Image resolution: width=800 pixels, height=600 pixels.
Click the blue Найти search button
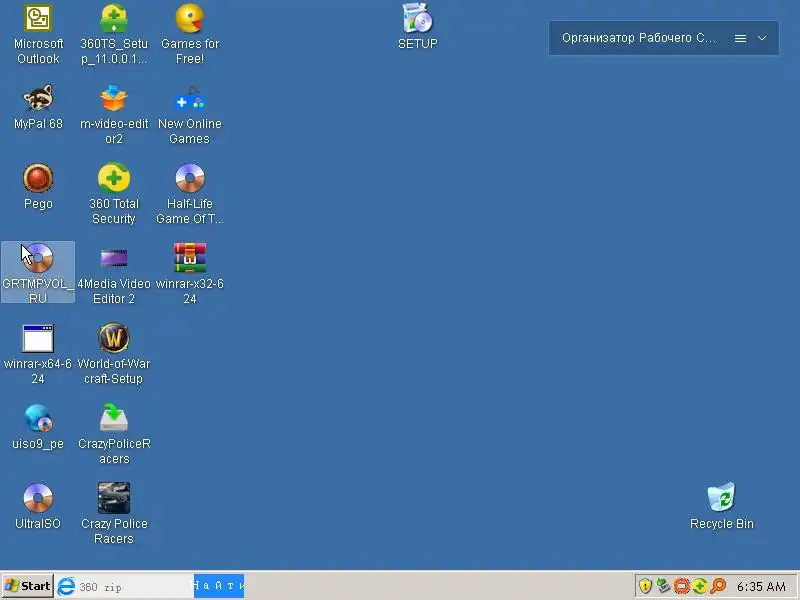219,586
